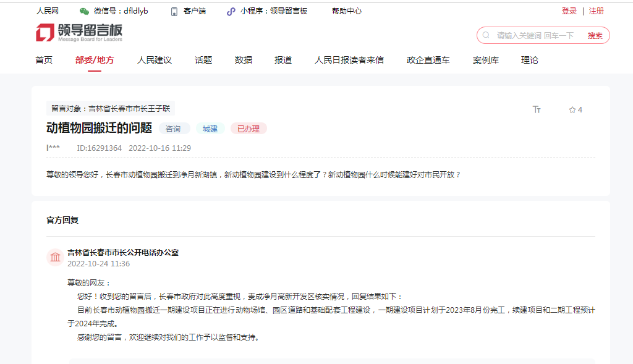Screen dimensions: 633x364
Task: Click the magnifier icon in search box
Action: coord(486,35)
